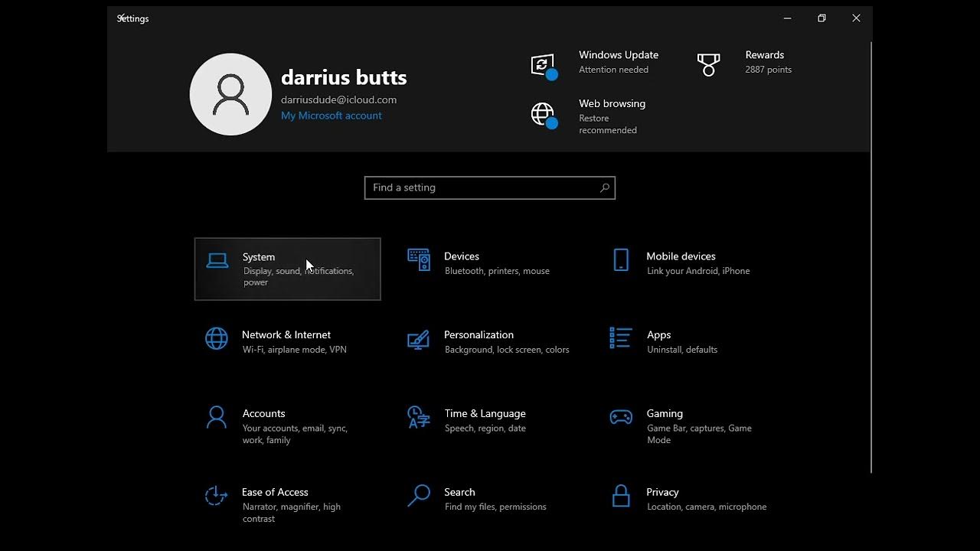Screen dimensions: 980x551
Task: Open System settings laptop icon
Action: click(217, 261)
